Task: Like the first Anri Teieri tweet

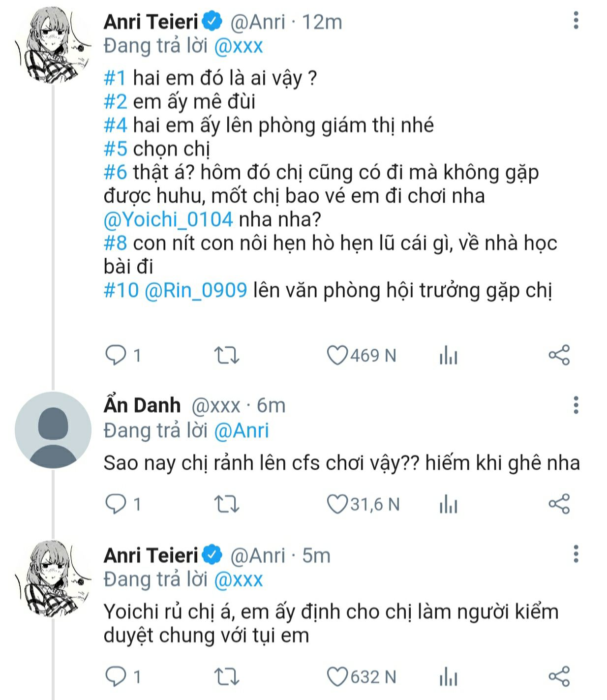Action: click(337, 355)
